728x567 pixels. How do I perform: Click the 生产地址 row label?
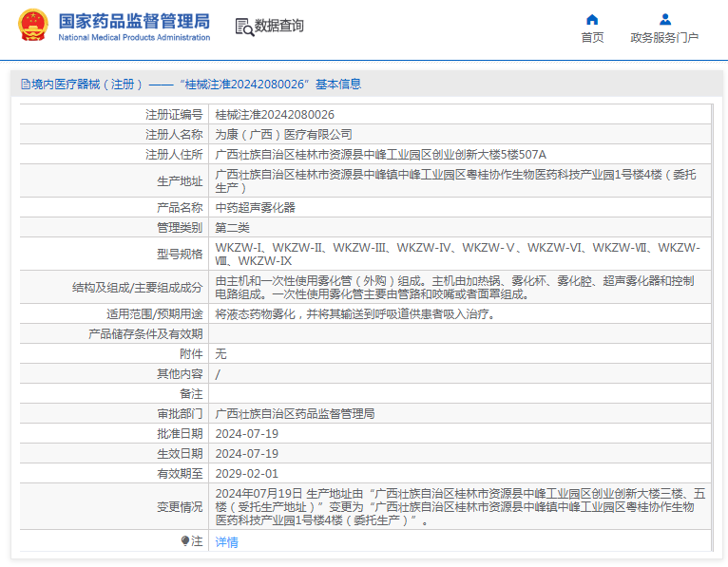pyautogui.click(x=180, y=181)
